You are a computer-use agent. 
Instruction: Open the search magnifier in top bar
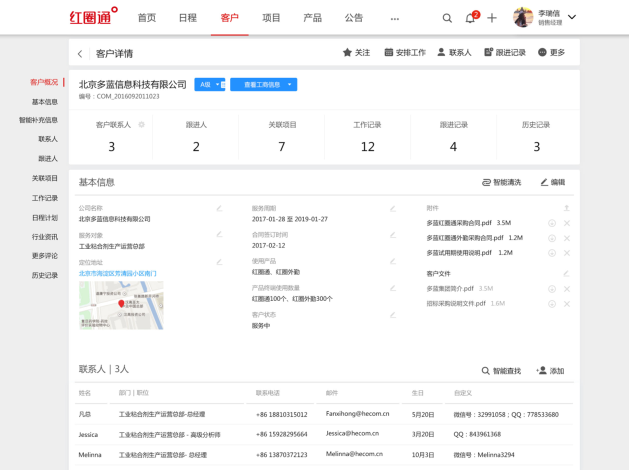[x=447, y=18]
